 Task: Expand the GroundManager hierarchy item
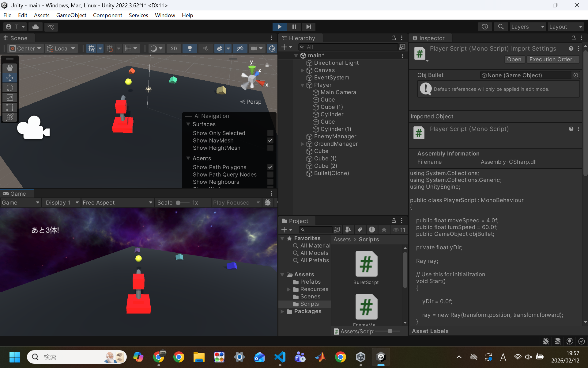coord(302,144)
